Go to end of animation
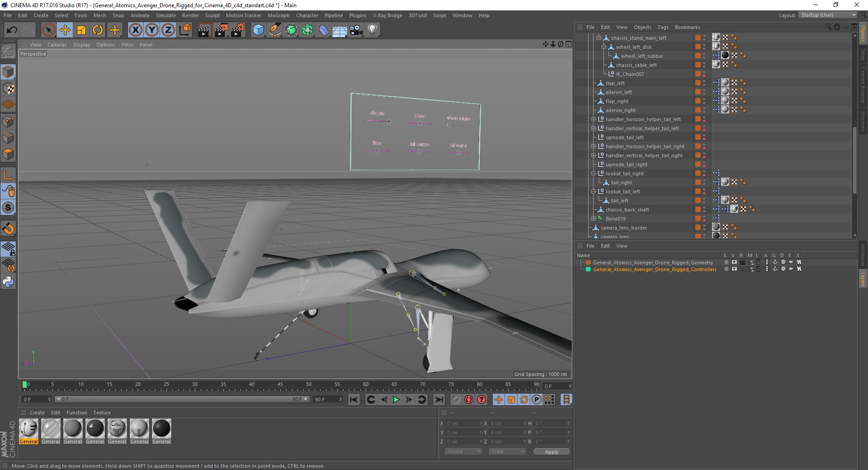This screenshot has height=470, width=868. click(439, 399)
